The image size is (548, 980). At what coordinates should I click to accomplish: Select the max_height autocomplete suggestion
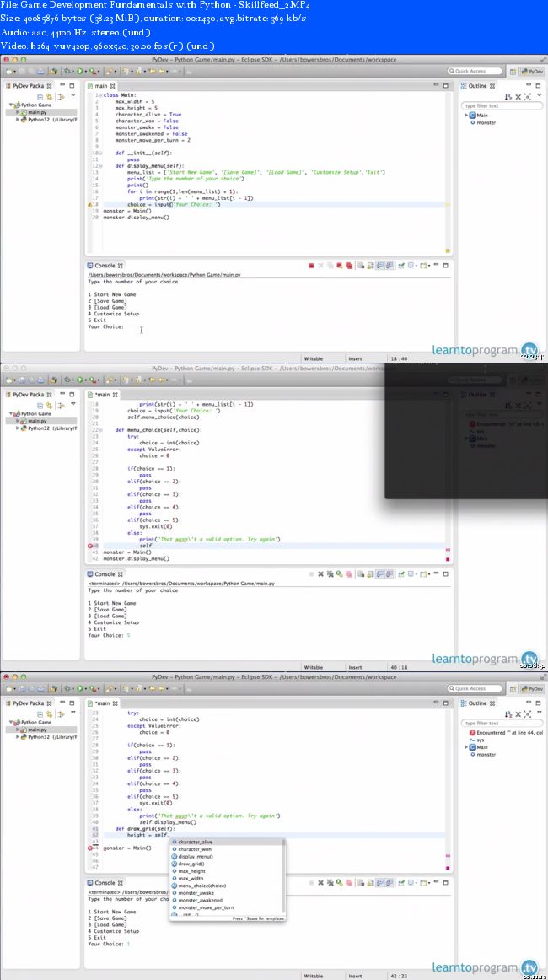point(192,871)
